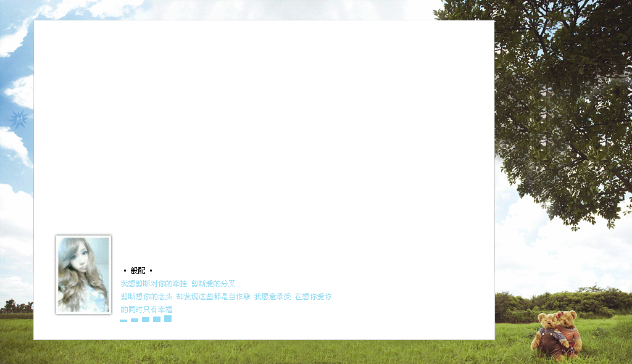632x364 pixels.
Task: Click the blue starburst badge icon
Action: pyautogui.click(x=19, y=120)
